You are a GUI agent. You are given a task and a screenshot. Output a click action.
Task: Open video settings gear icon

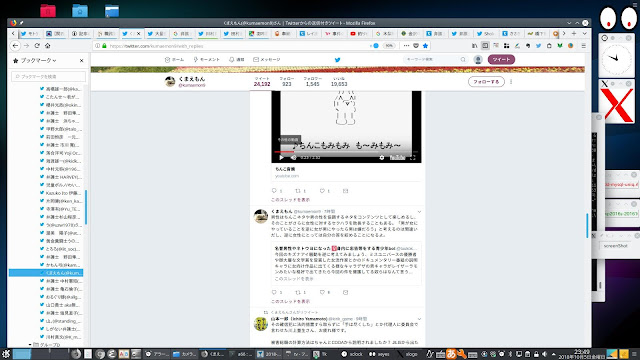(382, 157)
